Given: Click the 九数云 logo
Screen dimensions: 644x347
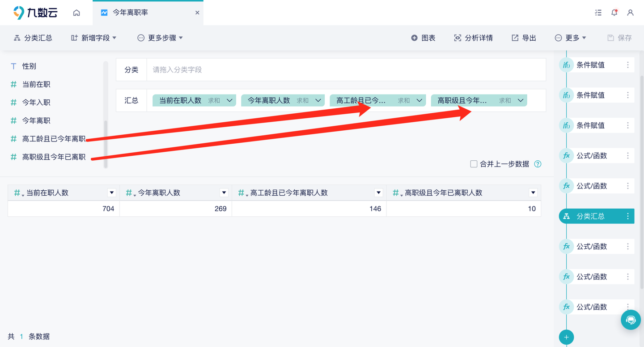Looking at the screenshot, I should click(36, 13).
